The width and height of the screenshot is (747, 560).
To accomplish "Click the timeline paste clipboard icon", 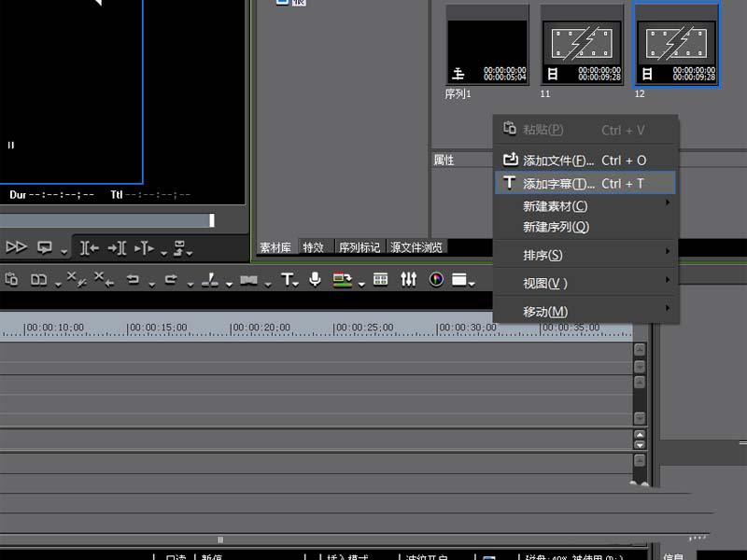I will click(11, 279).
